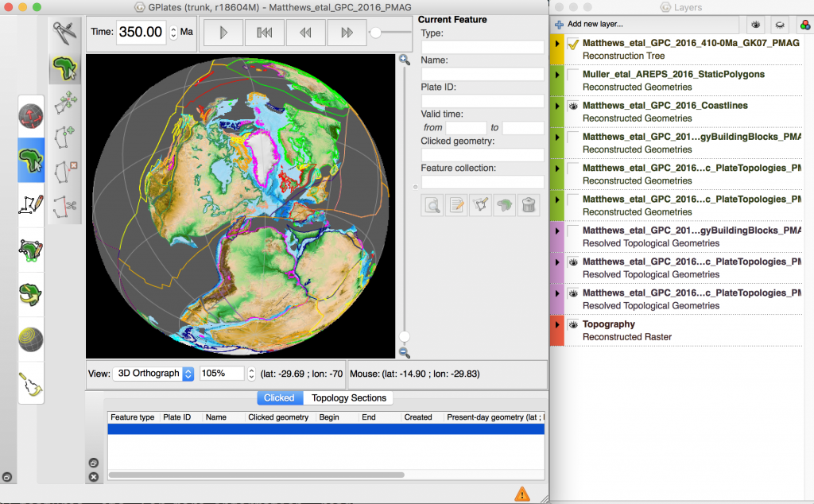
Task: Click the animation time slider
Action: [x=375, y=33]
